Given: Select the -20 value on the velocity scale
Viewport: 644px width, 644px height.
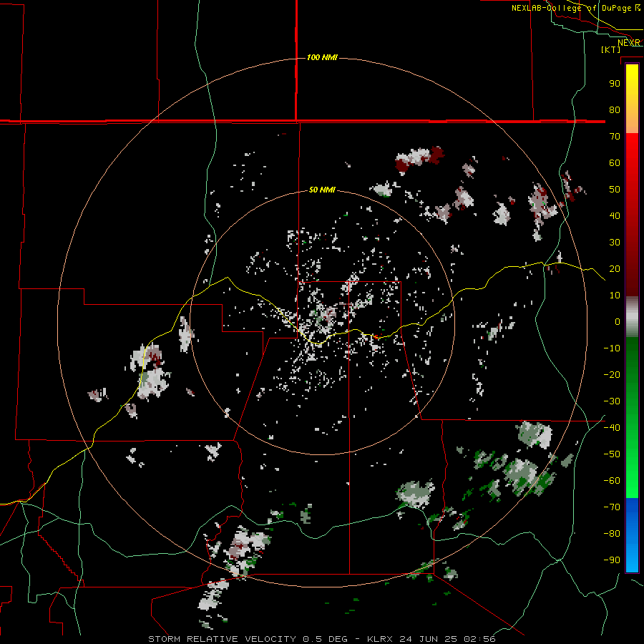Looking at the screenshot, I should pyautogui.click(x=612, y=374).
